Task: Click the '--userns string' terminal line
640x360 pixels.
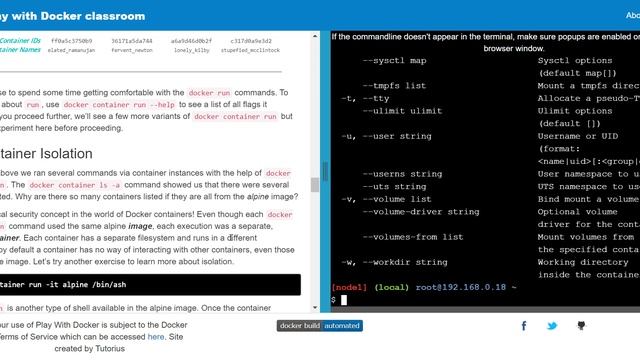Action: coord(402,174)
